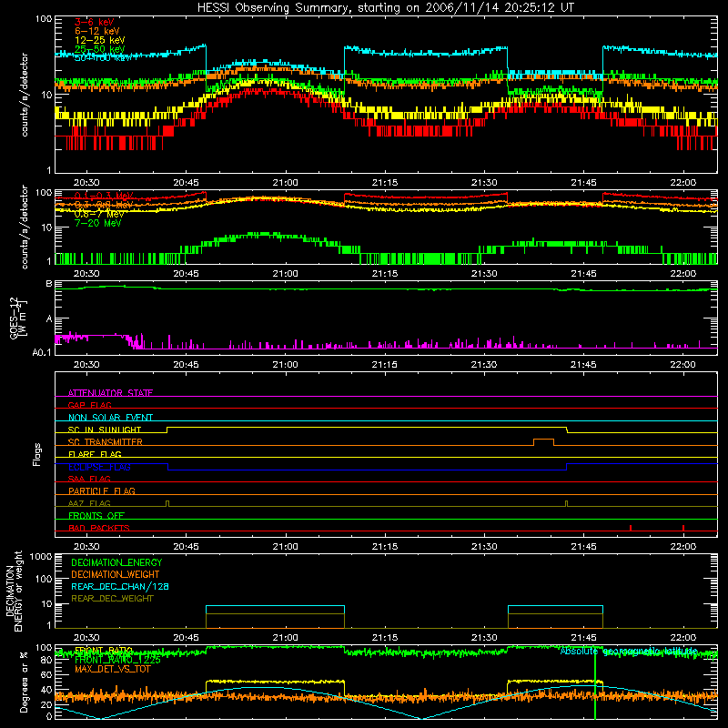Click the "Degrees or %" axis title
The height and width of the screenshot is (728, 728).
(x=24, y=682)
